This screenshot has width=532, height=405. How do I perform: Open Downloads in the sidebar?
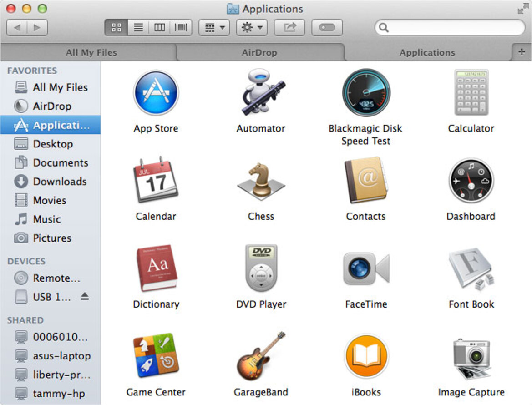(51, 182)
